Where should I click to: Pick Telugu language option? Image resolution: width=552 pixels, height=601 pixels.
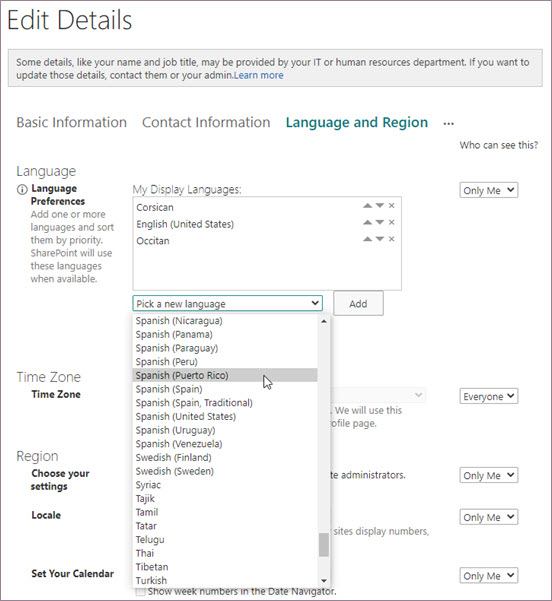[x=225, y=540]
